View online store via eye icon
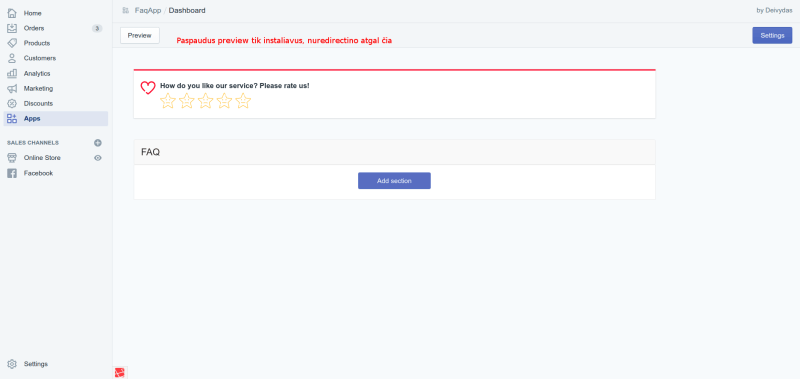This screenshot has width=800, height=379. 98,158
